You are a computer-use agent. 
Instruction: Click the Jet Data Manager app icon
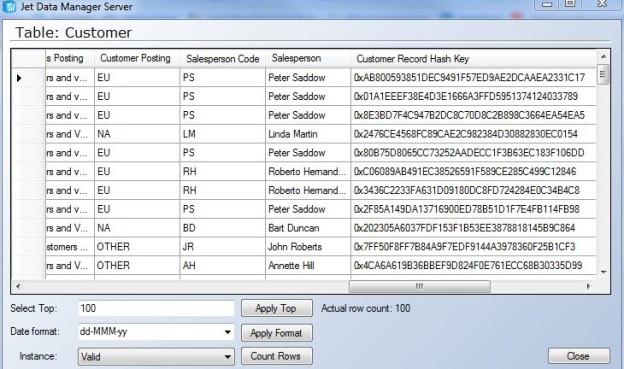9,6
